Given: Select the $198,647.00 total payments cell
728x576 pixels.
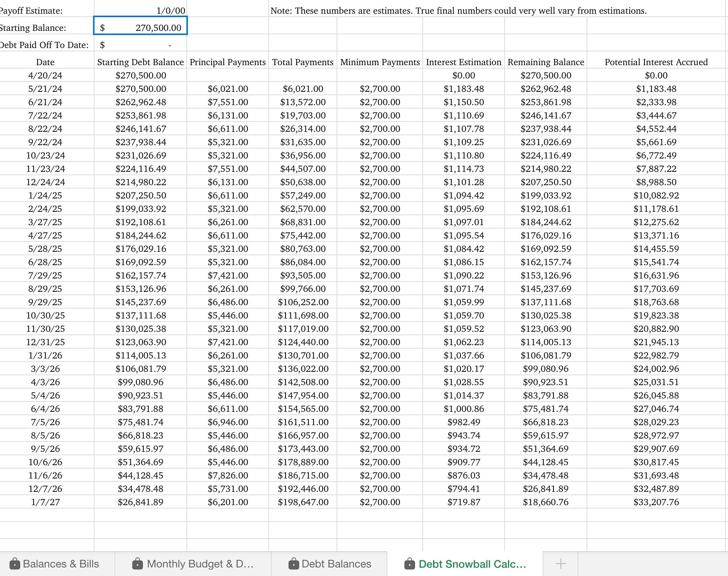Looking at the screenshot, I should pyautogui.click(x=302, y=502).
